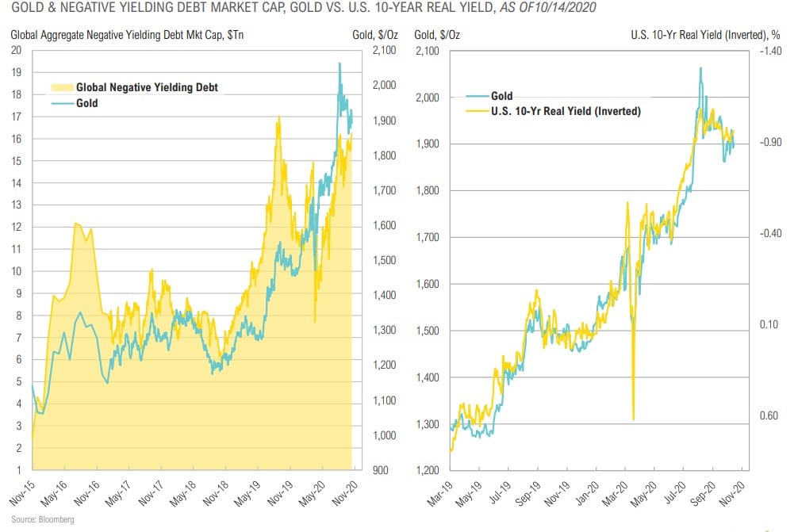Click the 'Jul-19' x-axis label

[x=501, y=492]
